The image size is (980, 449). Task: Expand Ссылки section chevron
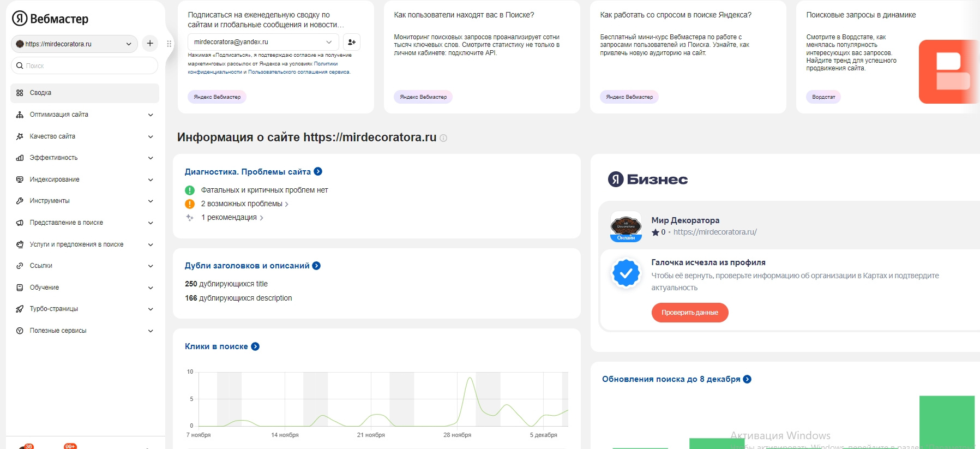[151, 266]
